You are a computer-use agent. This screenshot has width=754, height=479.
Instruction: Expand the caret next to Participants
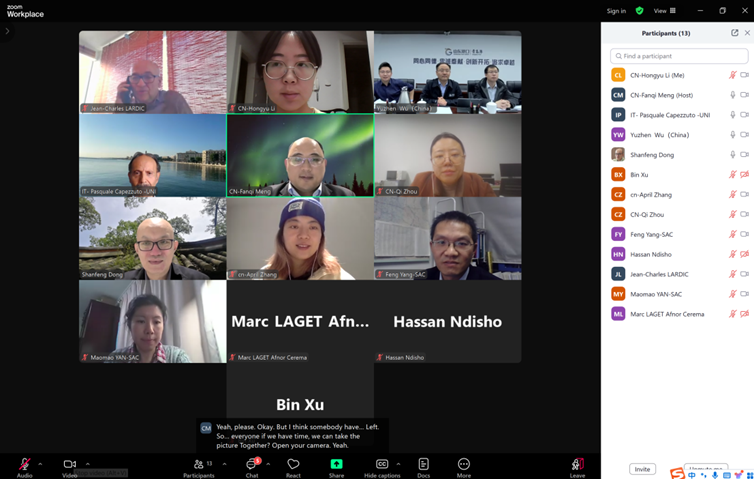click(225, 464)
